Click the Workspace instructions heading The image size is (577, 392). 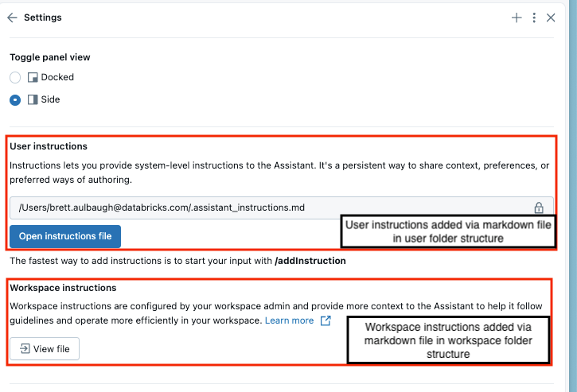(63, 288)
